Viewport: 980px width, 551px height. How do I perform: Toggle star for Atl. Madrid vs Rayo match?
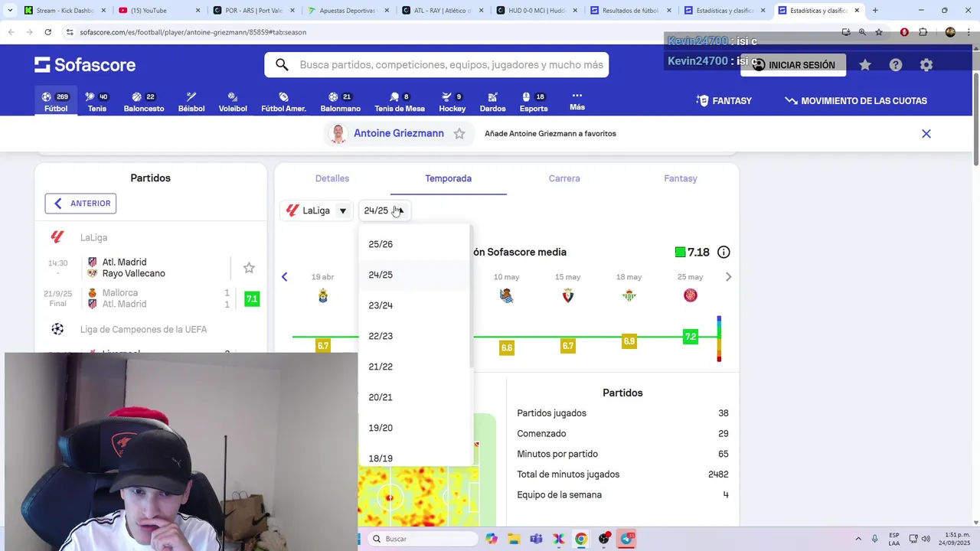coord(249,268)
